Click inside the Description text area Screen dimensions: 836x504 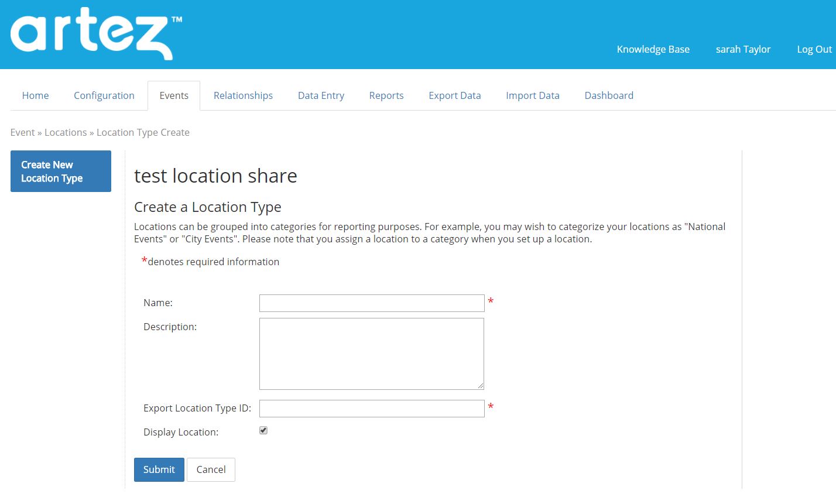tap(372, 354)
